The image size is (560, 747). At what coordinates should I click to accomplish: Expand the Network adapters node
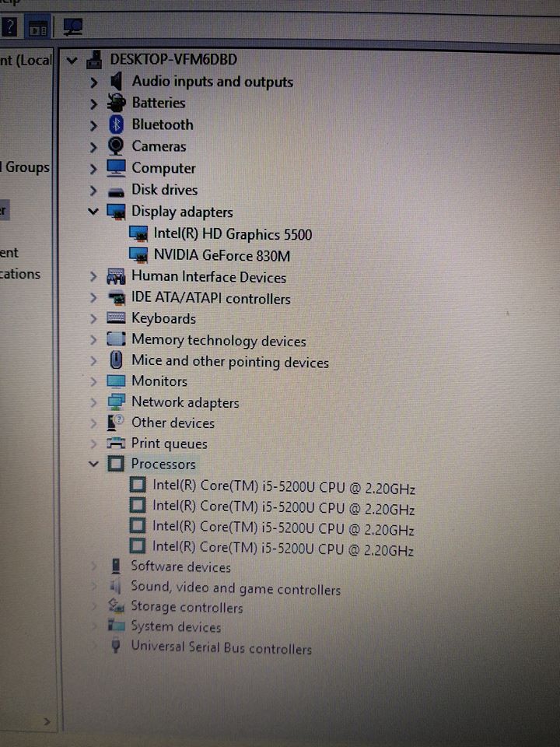coord(93,402)
